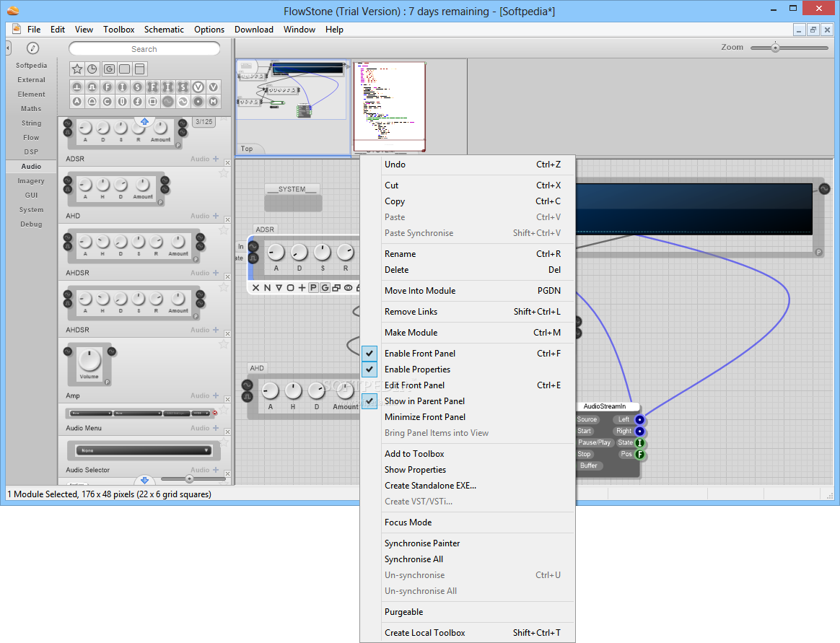Click the blue down arrow in toolbox list
The height and width of the screenshot is (643, 840).
click(x=144, y=480)
